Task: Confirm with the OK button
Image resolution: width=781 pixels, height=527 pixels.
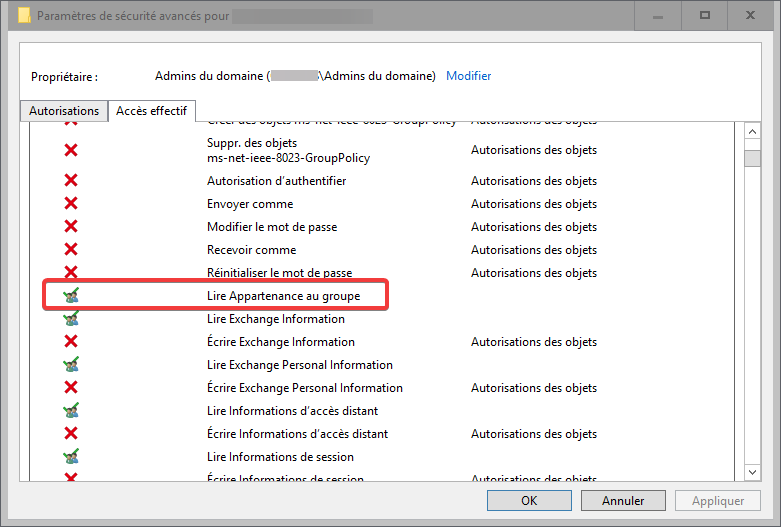Action: click(x=529, y=501)
